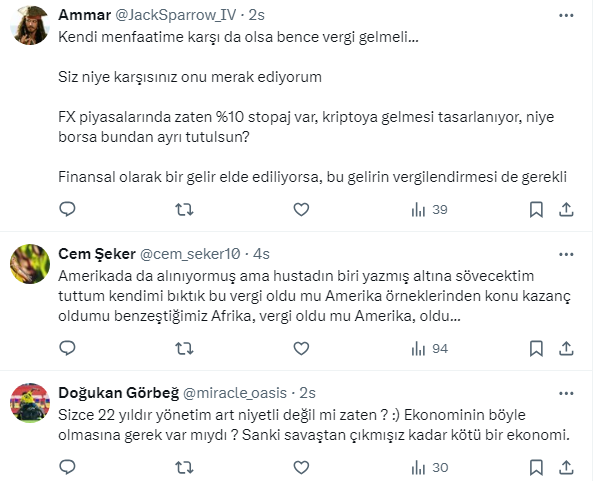608x481 pixels.
Task: Retweet Doğukan Görbeğ's post
Action: 185,466
